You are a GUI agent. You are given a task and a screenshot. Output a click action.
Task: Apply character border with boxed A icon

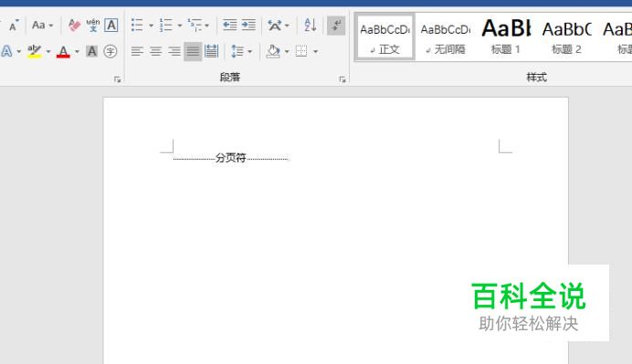pos(111,26)
